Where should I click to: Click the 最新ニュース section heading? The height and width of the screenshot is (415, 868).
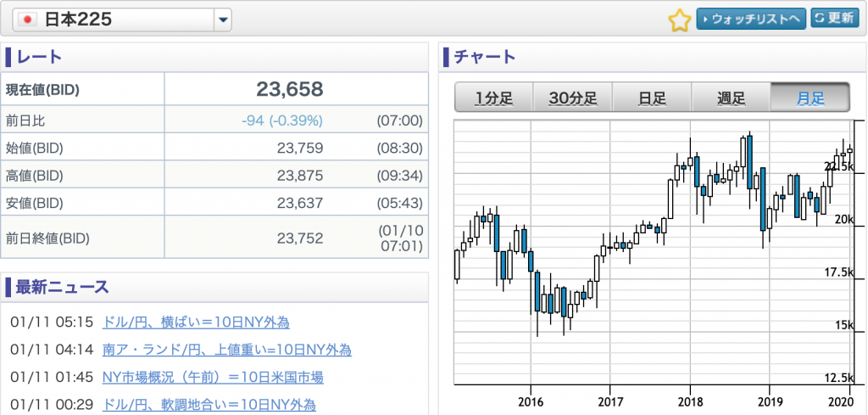tap(62, 287)
